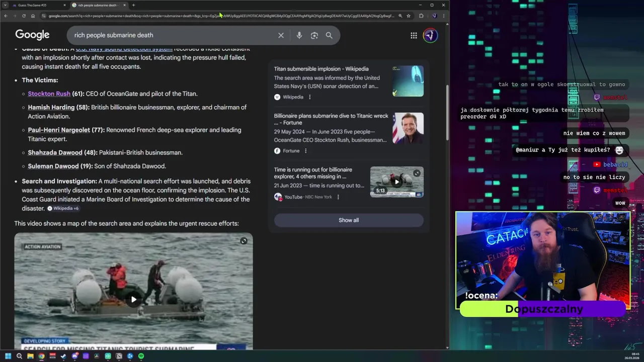Screen dimensions: 644x362
Task: Open the tab search dropdown arrow
Action: click(5, 5)
